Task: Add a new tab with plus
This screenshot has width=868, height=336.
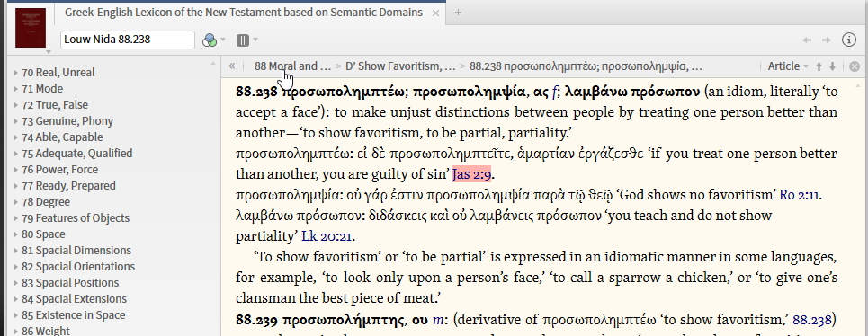Action: tap(458, 13)
